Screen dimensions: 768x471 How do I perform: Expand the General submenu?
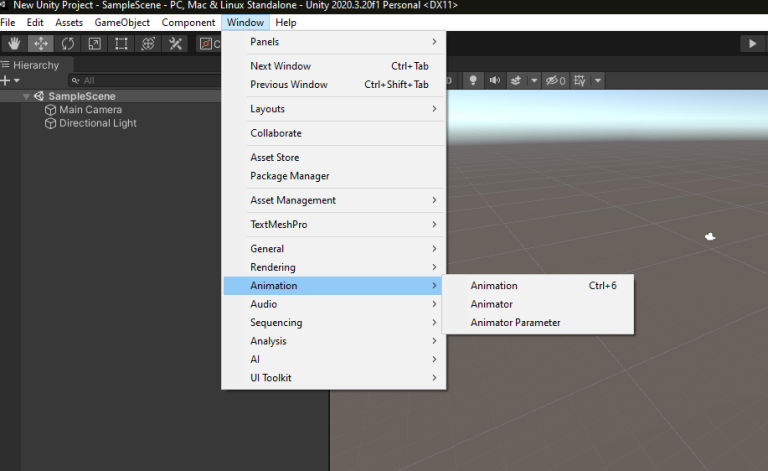click(334, 249)
